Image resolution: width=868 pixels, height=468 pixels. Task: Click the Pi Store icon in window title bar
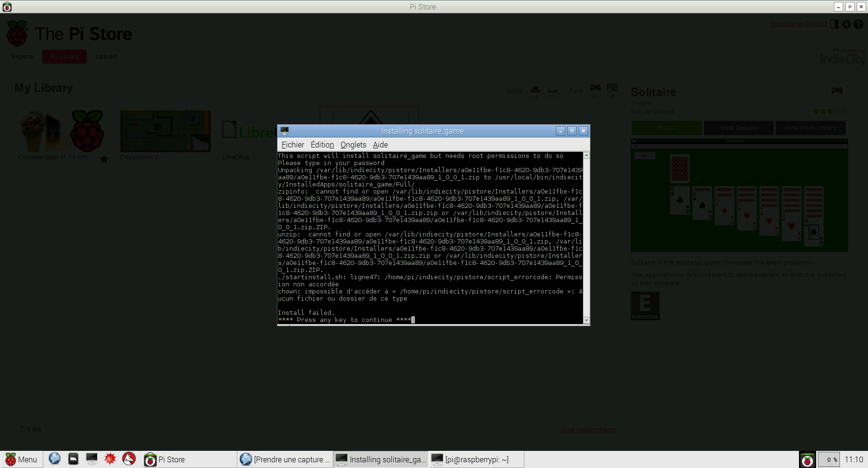7,7
